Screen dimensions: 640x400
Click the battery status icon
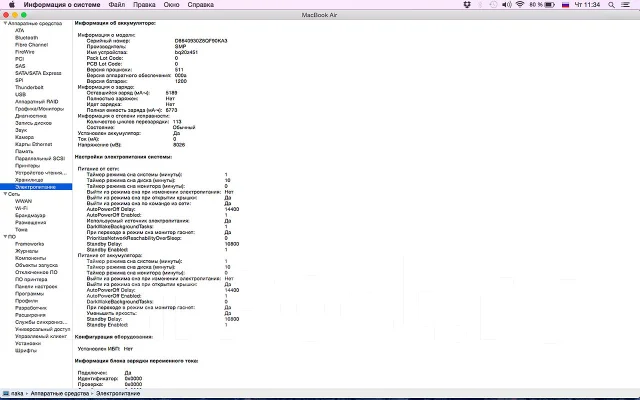(x=549, y=4)
